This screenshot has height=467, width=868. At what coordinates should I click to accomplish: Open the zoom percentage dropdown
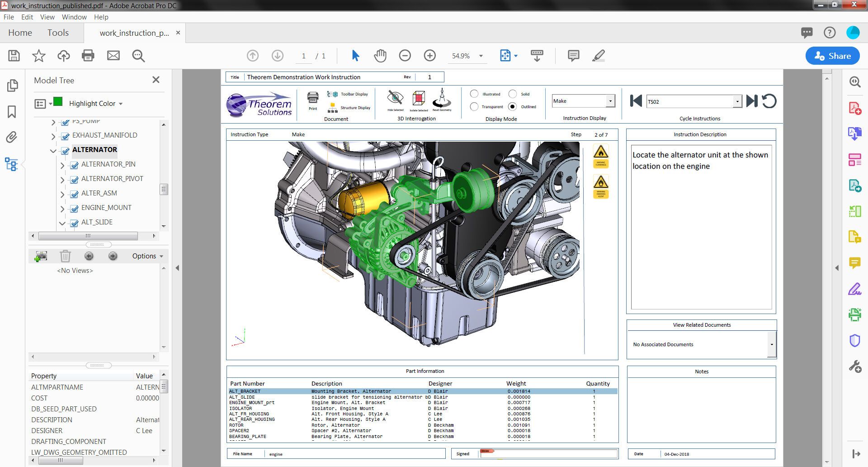click(x=480, y=56)
